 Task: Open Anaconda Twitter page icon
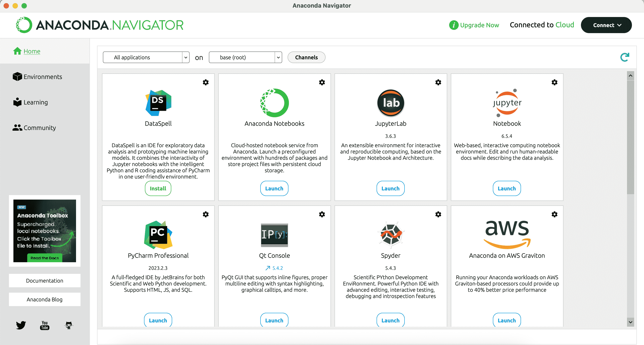[21, 325]
